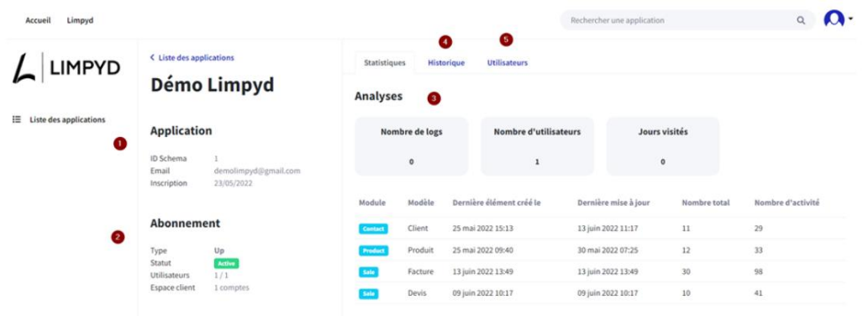Click the Modèle column header
Image resolution: width=868 pixels, height=316 pixels.
tap(421, 203)
